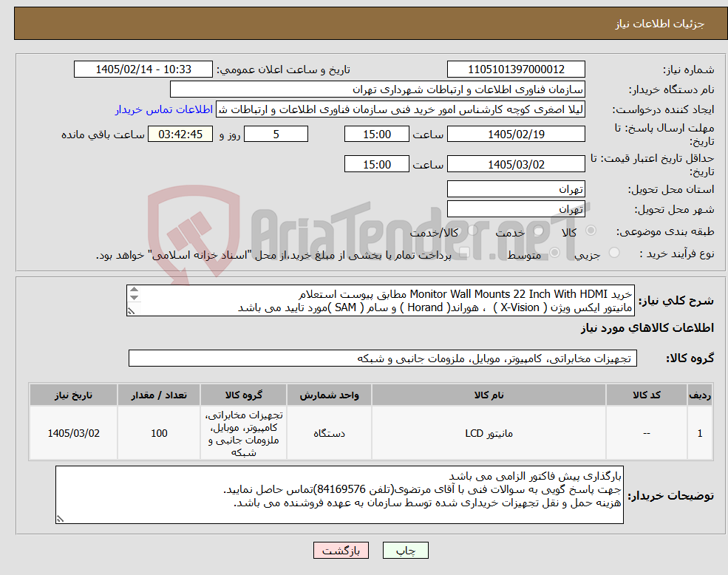This screenshot has width=728, height=575.
Task: Select the کالا radio button
Action: click(591, 231)
